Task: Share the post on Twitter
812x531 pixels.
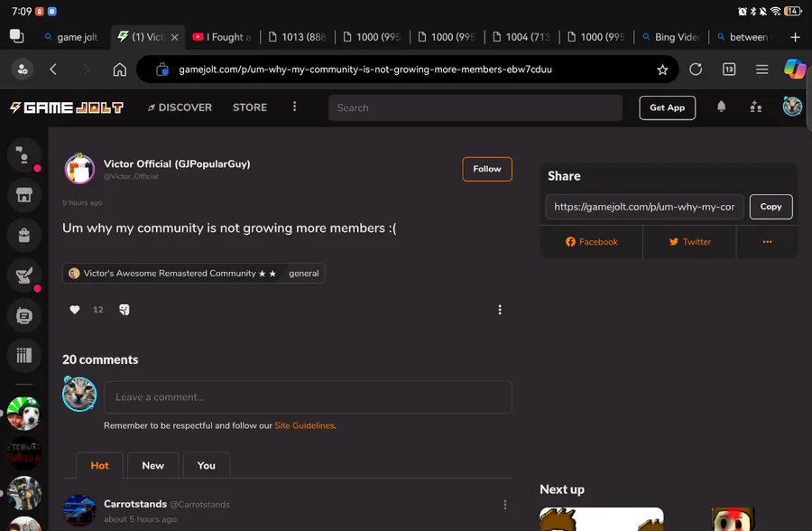Action: click(689, 242)
